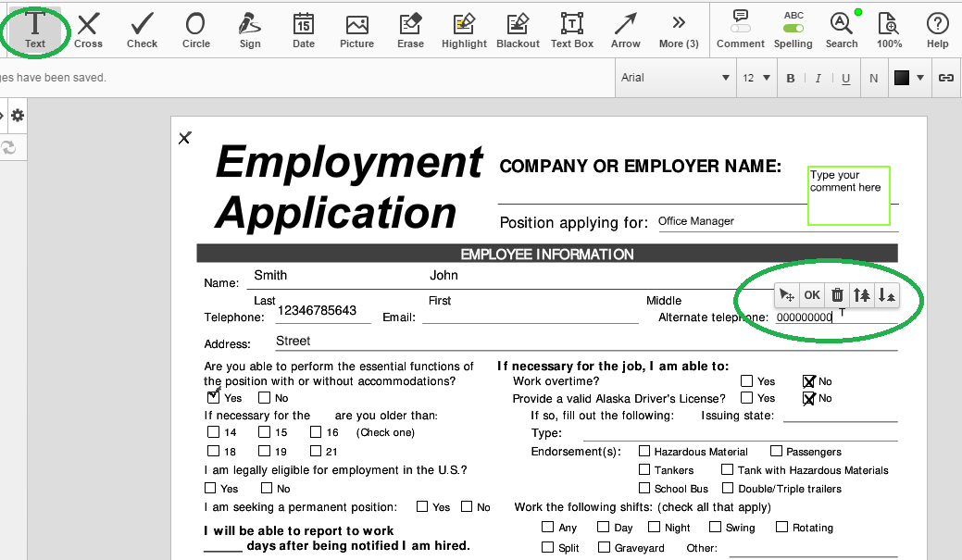This screenshot has height=560, width=962.
Task: Activate the Erase tool
Action: tap(410, 30)
